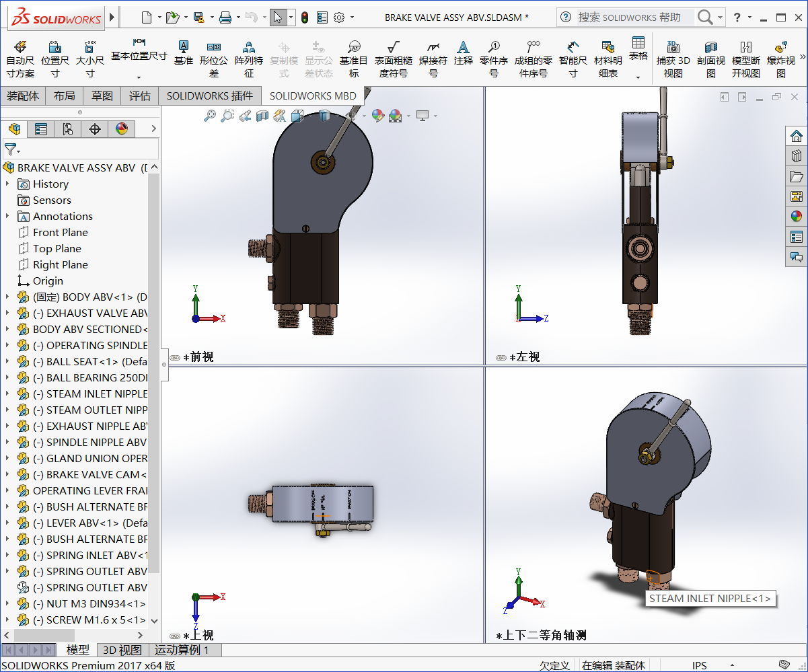The height and width of the screenshot is (672, 808).
Task: Switch to the 装配体 ribbon tab
Action: (x=23, y=96)
